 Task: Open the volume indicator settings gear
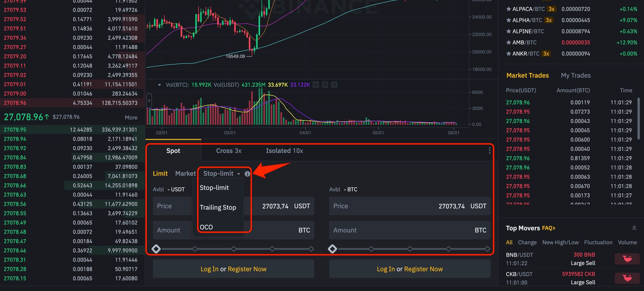(325, 85)
